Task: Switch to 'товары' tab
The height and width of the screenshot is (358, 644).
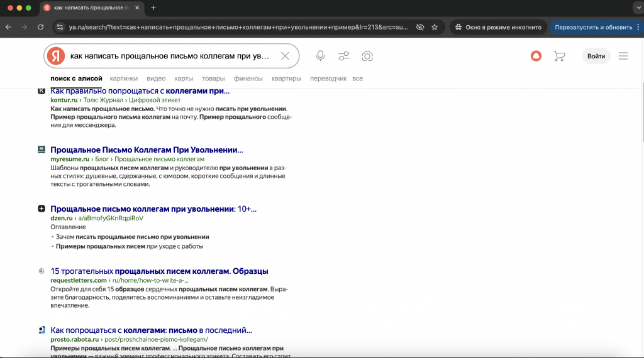Action: click(x=213, y=79)
